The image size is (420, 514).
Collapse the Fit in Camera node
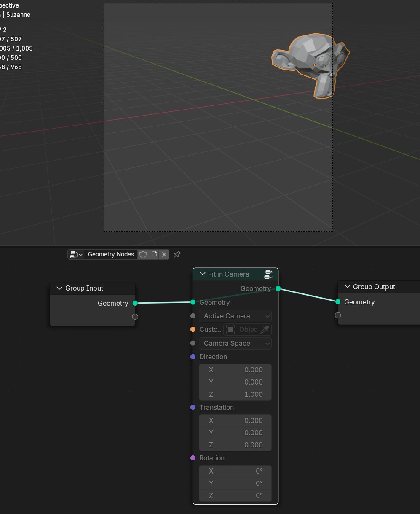[x=203, y=274]
